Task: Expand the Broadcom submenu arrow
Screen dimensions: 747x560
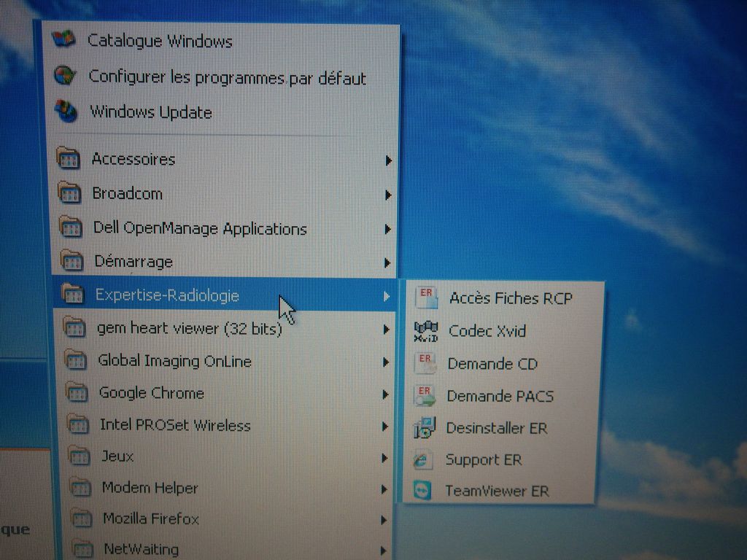Action: pyautogui.click(x=388, y=195)
